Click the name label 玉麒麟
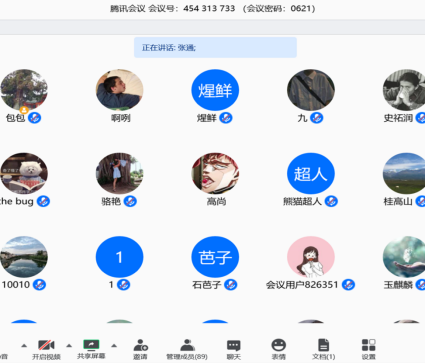 click(x=398, y=285)
